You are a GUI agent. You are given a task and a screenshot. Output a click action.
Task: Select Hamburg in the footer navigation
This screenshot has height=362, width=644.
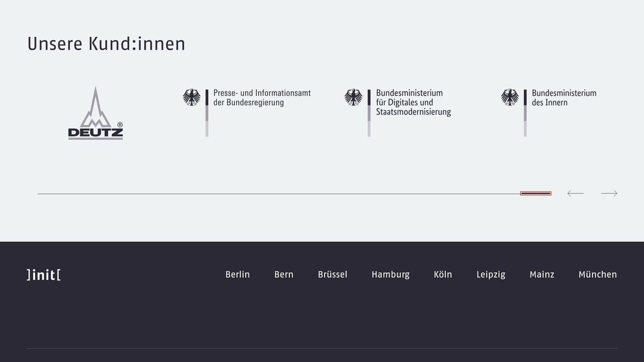click(391, 275)
